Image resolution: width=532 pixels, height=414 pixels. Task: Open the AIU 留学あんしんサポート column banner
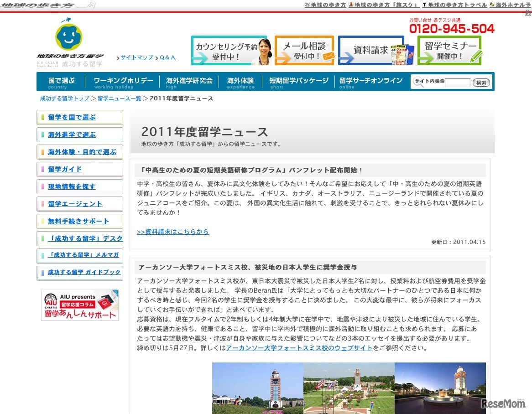pos(79,304)
